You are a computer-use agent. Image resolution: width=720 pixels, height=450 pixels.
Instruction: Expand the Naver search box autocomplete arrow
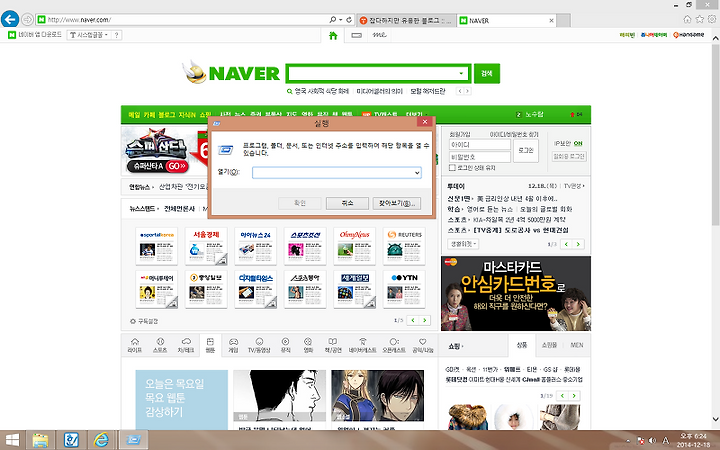tap(461, 73)
